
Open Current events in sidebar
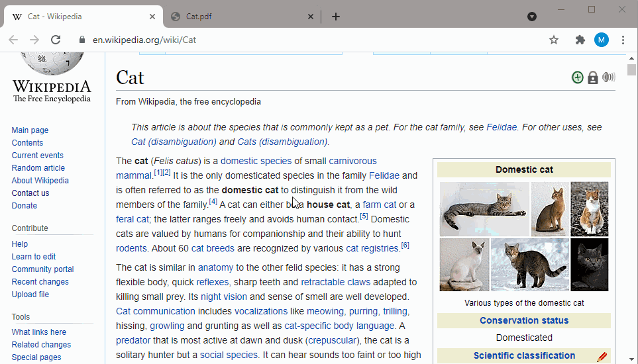click(x=38, y=155)
